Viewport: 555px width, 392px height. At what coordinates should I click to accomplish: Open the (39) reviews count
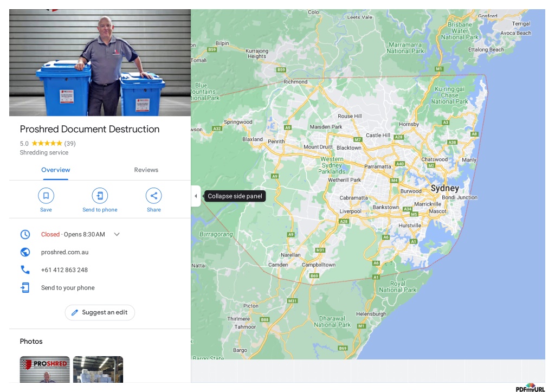coord(70,144)
